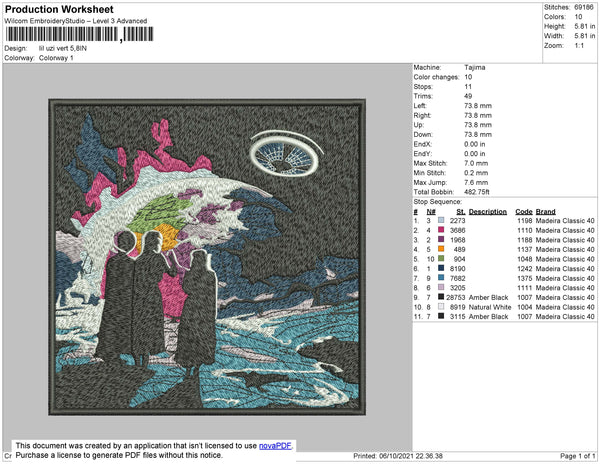Screen dimensions: 600x464
Task: Click the 'Production Worksheet' title
Action: (59, 9)
